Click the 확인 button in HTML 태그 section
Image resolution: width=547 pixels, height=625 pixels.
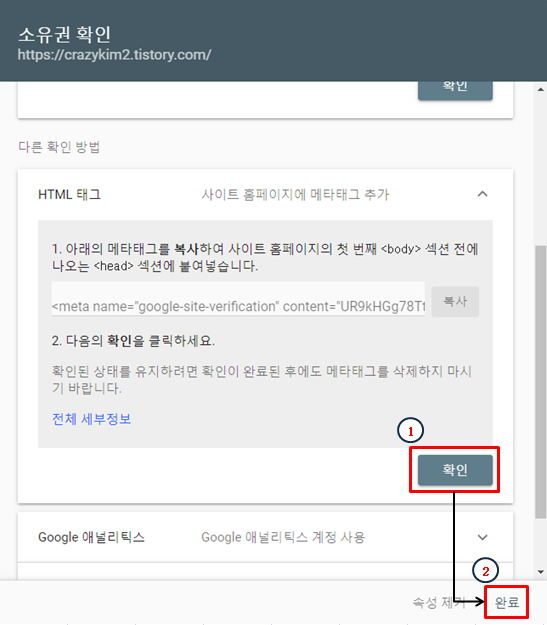(x=455, y=470)
